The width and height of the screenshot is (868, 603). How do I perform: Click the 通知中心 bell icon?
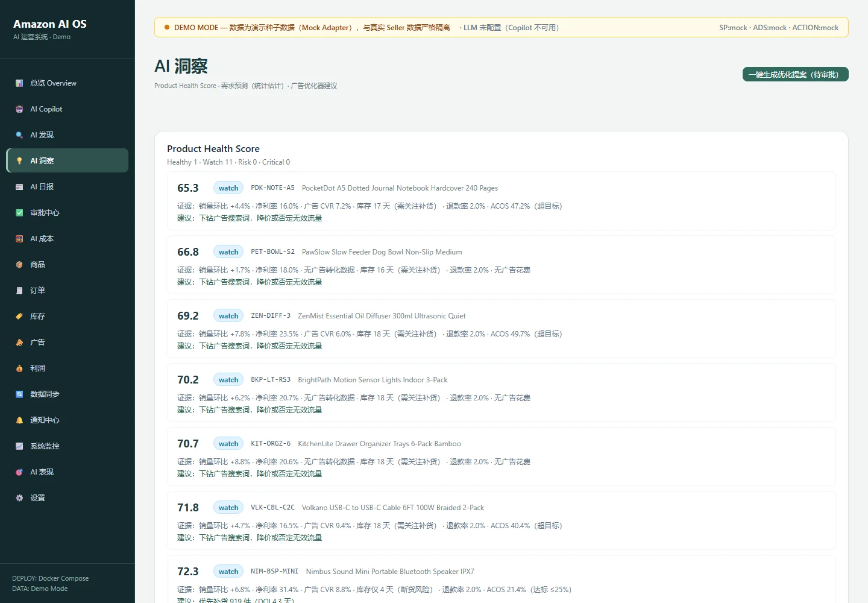click(19, 420)
